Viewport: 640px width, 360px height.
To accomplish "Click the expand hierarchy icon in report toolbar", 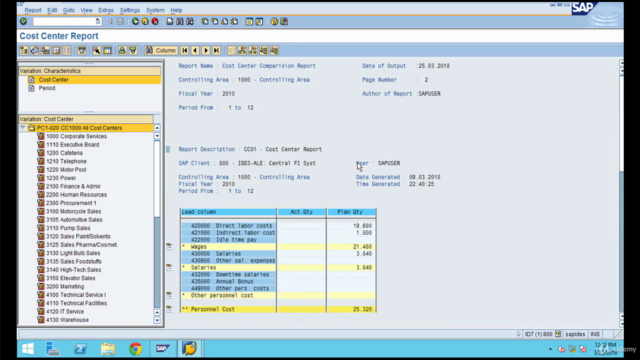I will coord(242,50).
